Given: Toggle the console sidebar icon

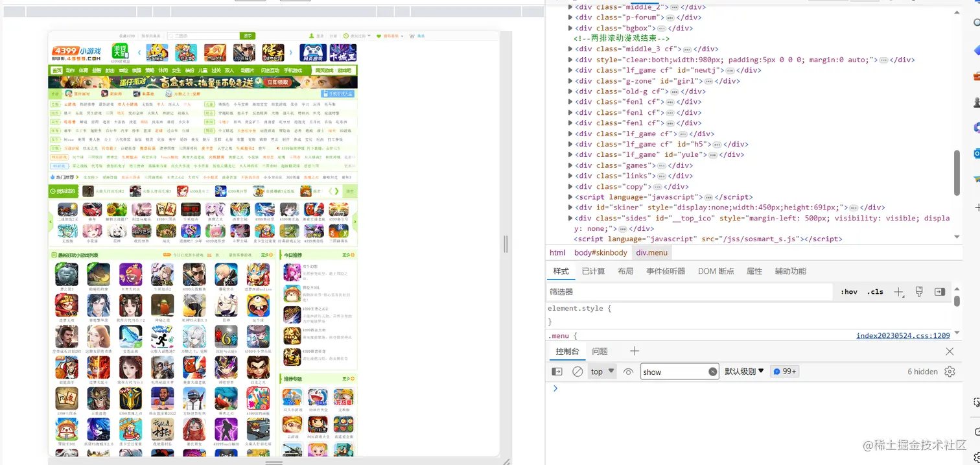Looking at the screenshot, I should click(557, 372).
